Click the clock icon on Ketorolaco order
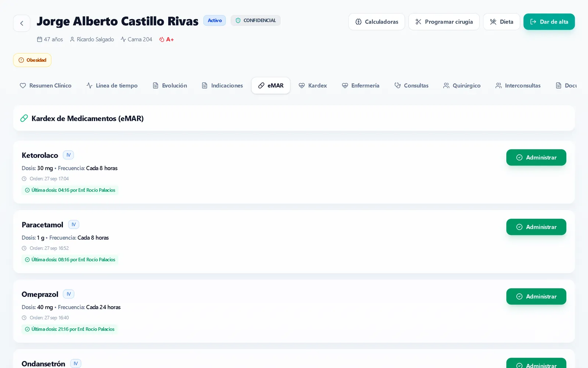The image size is (588, 368). coord(24,179)
